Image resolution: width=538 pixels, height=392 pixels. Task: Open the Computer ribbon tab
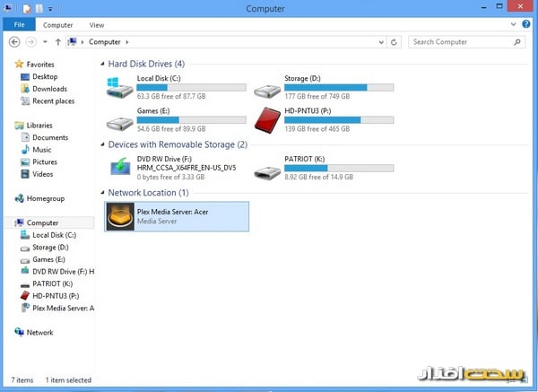pos(58,25)
